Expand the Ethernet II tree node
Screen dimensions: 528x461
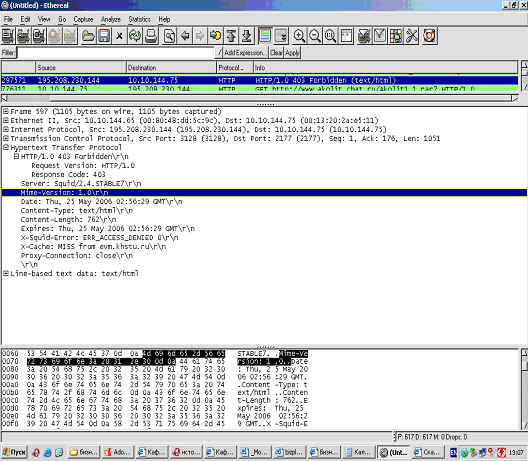point(6,120)
